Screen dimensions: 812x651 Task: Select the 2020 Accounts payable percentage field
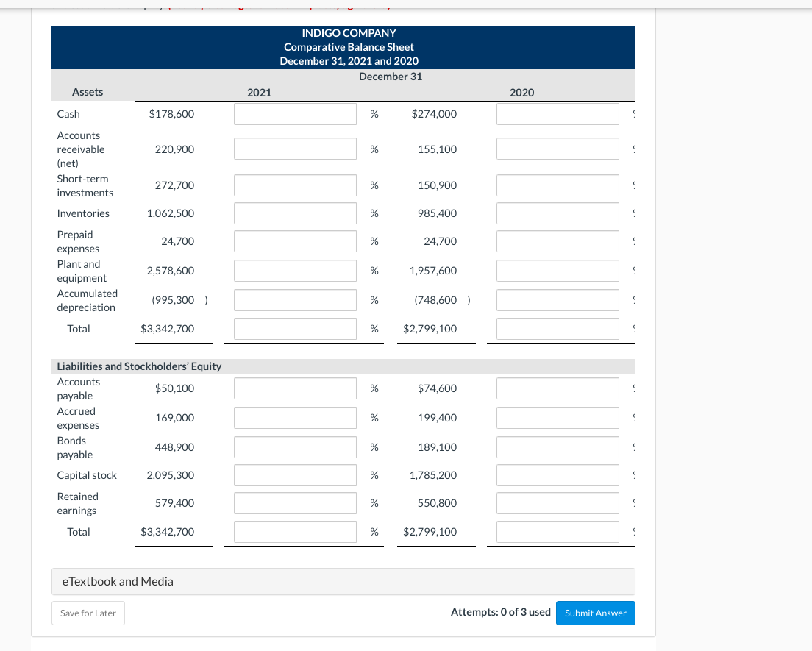click(558, 388)
